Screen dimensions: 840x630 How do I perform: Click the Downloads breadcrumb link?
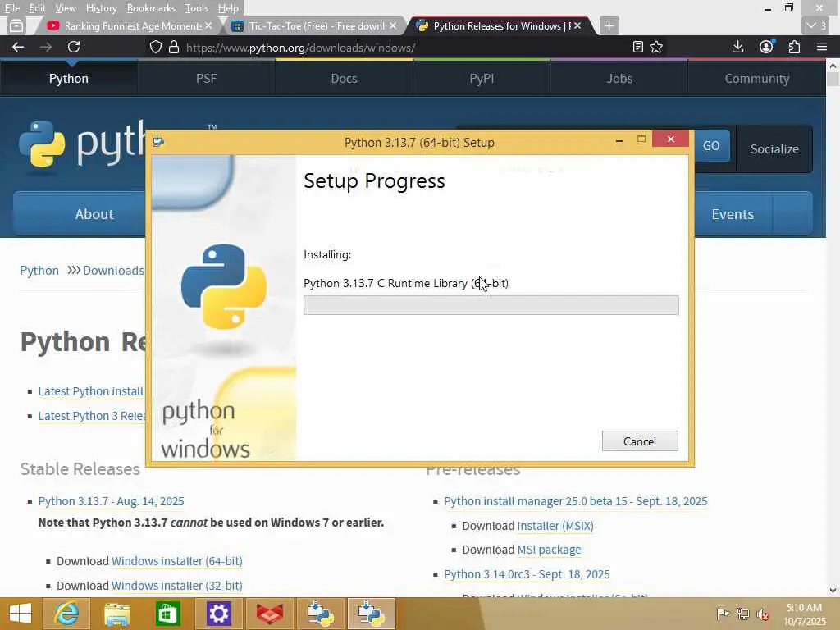coord(113,270)
